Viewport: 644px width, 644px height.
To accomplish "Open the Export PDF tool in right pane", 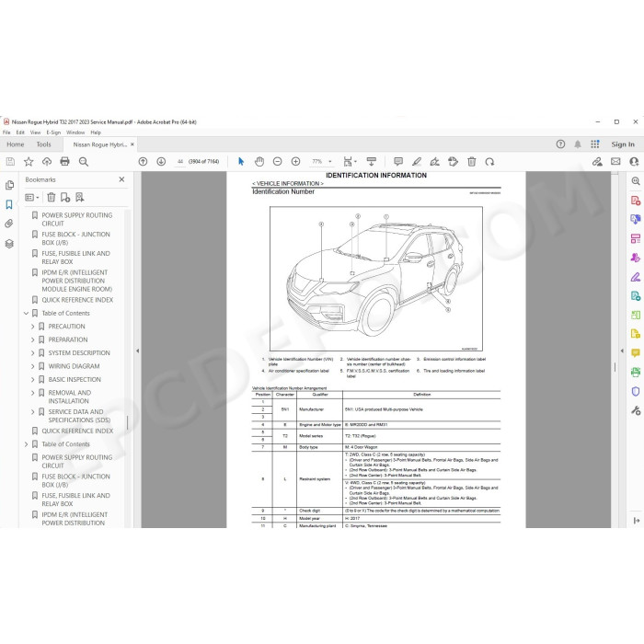I will pyautogui.click(x=636, y=295).
